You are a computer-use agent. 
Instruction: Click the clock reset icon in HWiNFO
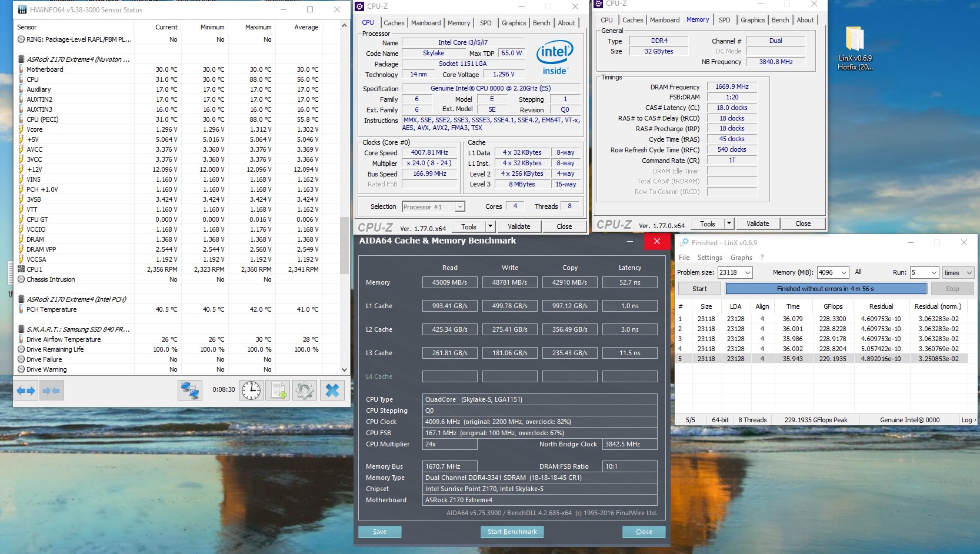click(251, 390)
